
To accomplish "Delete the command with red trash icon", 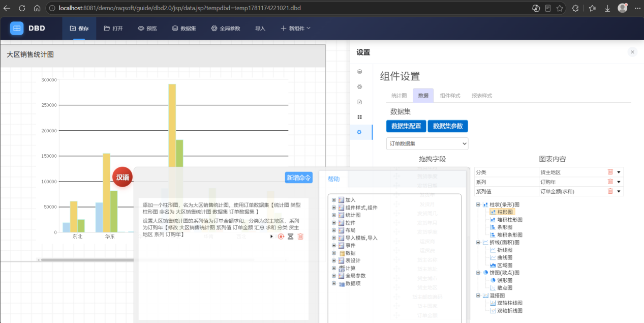I will [x=300, y=237].
